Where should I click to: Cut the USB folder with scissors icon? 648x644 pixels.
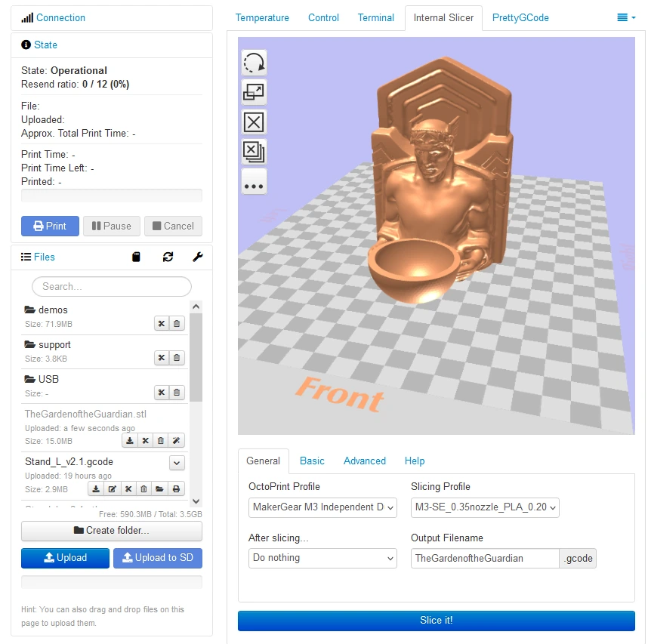point(162,393)
